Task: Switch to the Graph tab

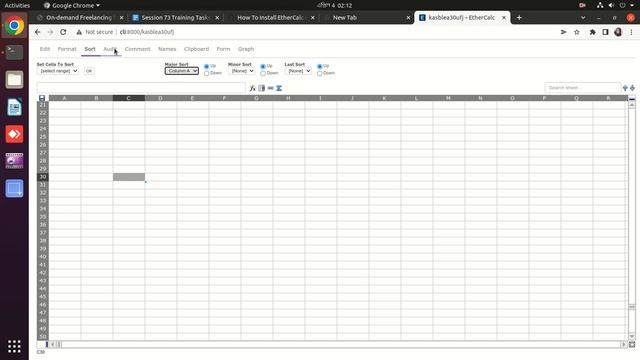Action: pyautogui.click(x=246, y=49)
